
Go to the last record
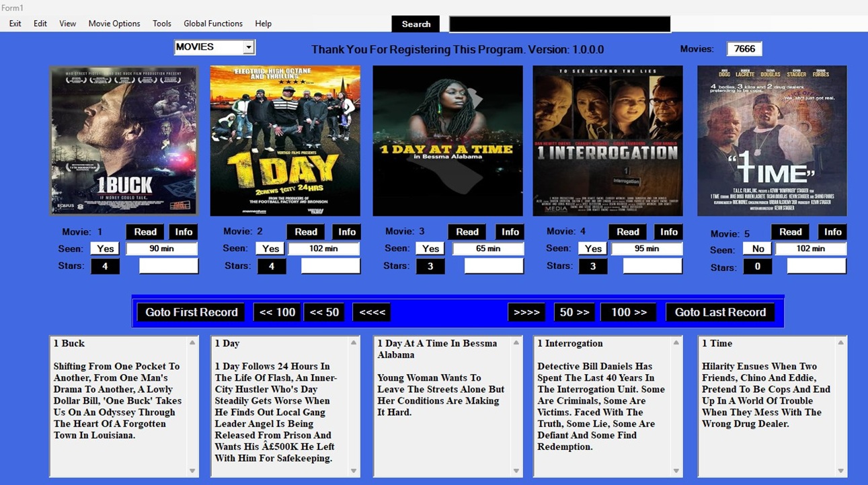tap(720, 312)
